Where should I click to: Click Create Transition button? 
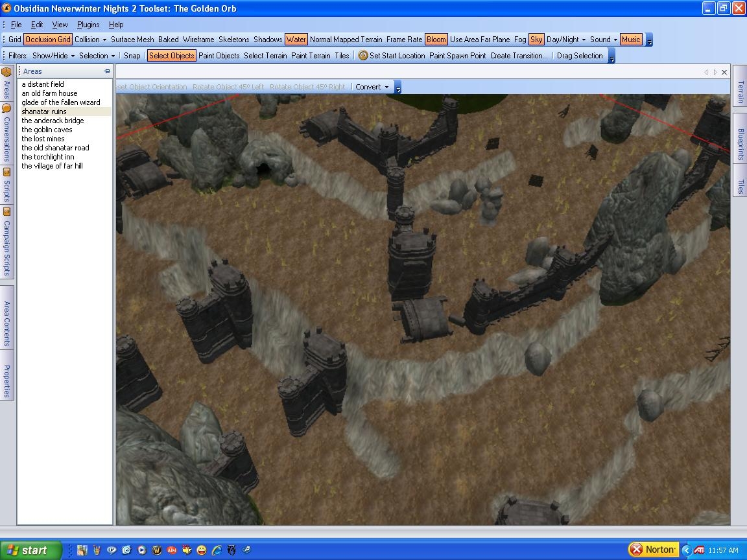point(519,56)
